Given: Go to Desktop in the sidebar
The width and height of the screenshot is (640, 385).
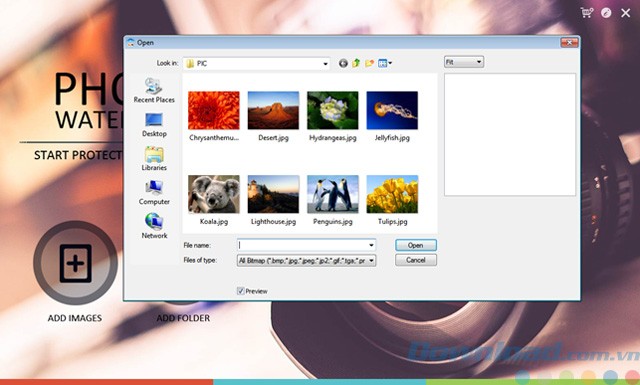Looking at the screenshot, I should click(x=154, y=125).
